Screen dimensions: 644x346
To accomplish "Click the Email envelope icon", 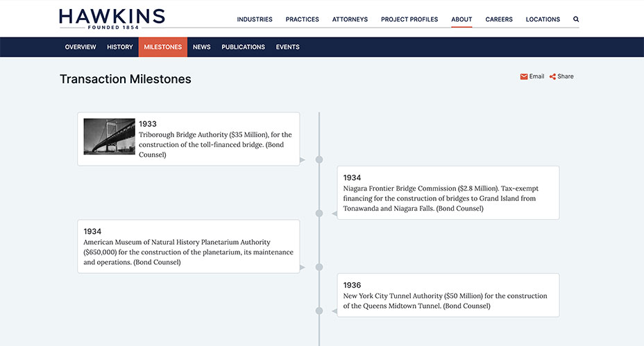I will (x=524, y=77).
